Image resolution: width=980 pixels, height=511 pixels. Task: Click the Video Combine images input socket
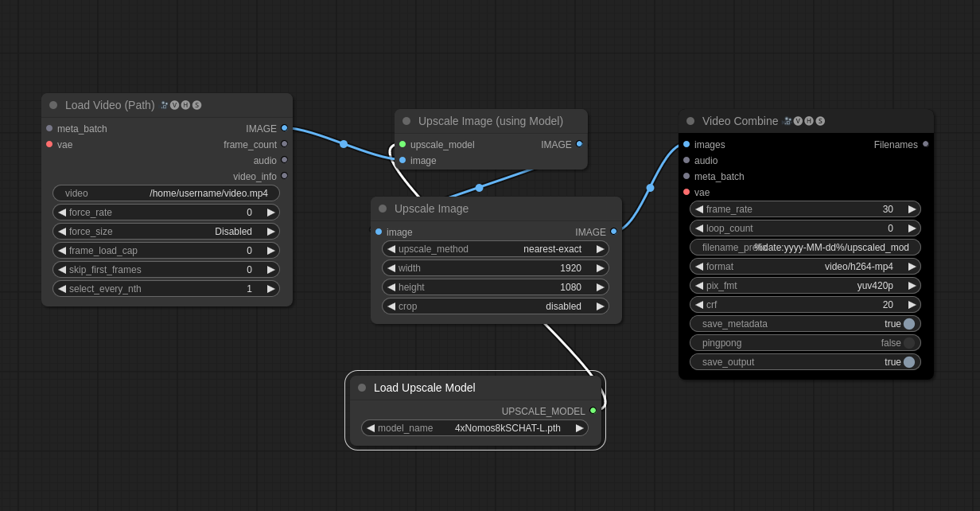click(x=686, y=144)
